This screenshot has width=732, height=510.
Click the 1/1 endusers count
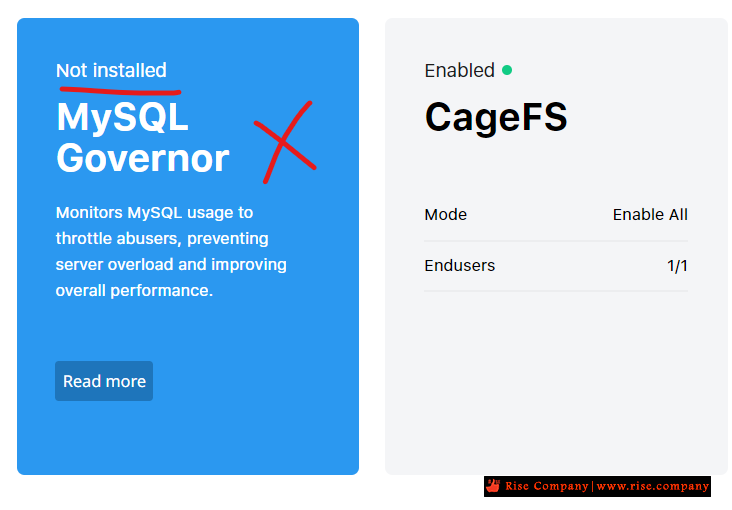(677, 266)
